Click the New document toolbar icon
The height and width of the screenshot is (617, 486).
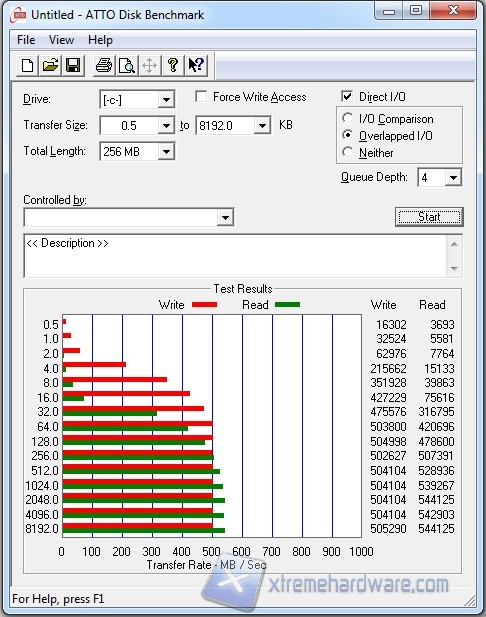pos(27,65)
